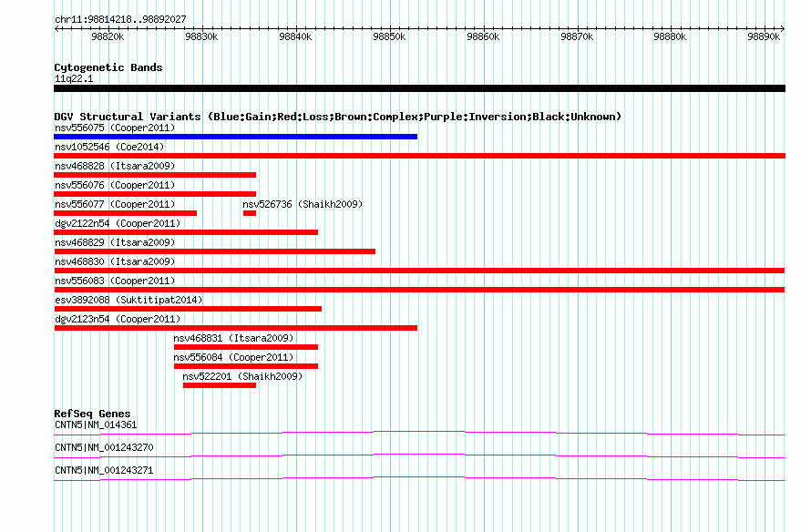The image size is (811, 532).
Task: Click the magenta CNTN5|NM_001243270 gene track line
Action: click(419, 456)
